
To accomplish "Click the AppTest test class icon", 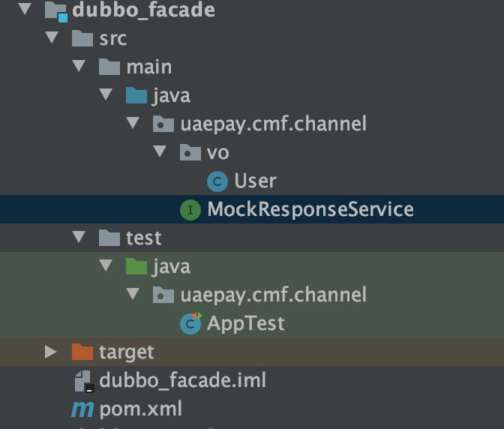I will (x=190, y=323).
